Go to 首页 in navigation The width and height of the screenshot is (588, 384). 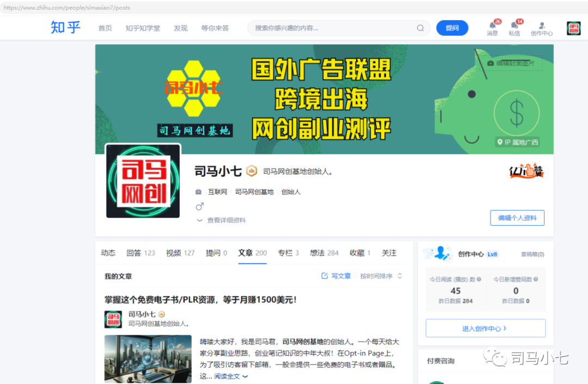point(105,28)
